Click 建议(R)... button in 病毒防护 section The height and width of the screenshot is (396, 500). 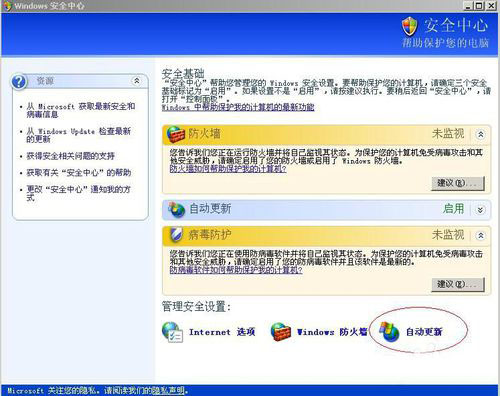click(458, 285)
